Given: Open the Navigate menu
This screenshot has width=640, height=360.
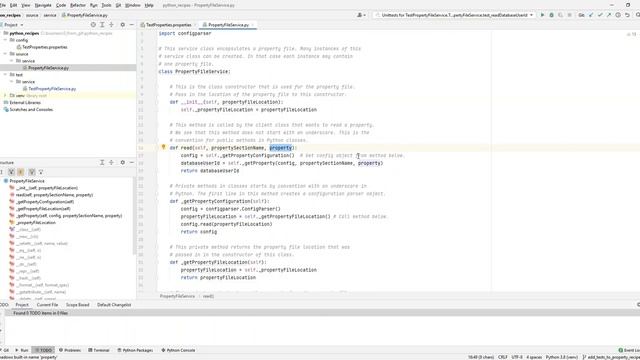Looking at the screenshot, I should coord(43,5).
